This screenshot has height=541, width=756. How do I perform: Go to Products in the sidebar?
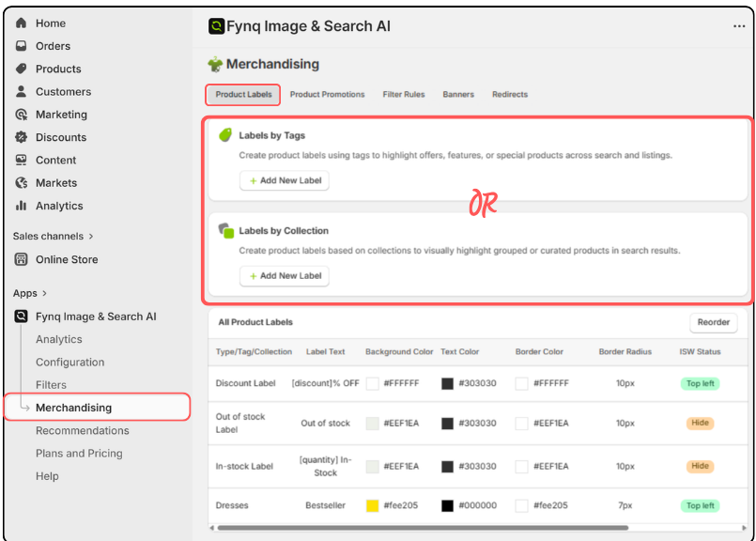[x=58, y=69]
